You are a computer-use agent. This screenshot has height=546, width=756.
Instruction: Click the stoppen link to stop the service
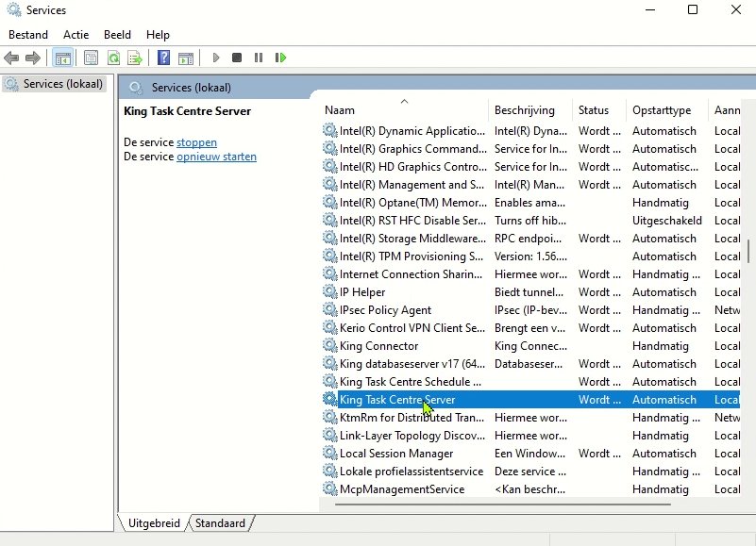(x=196, y=142)
